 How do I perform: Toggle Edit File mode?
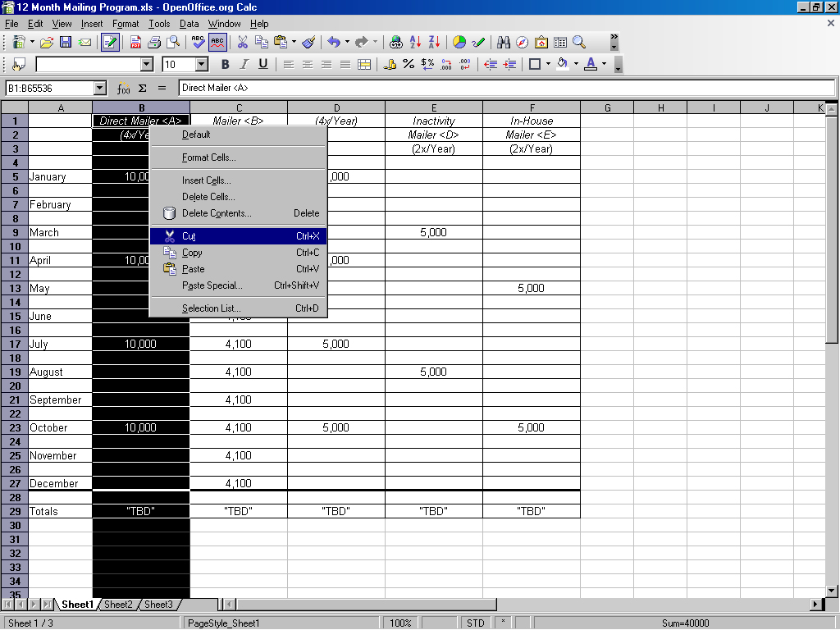pos(110,42)
